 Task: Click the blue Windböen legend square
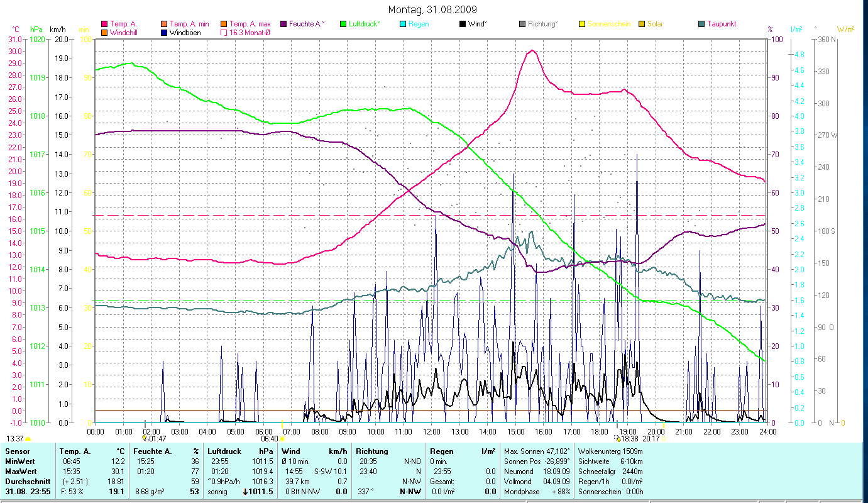[164, 32]
